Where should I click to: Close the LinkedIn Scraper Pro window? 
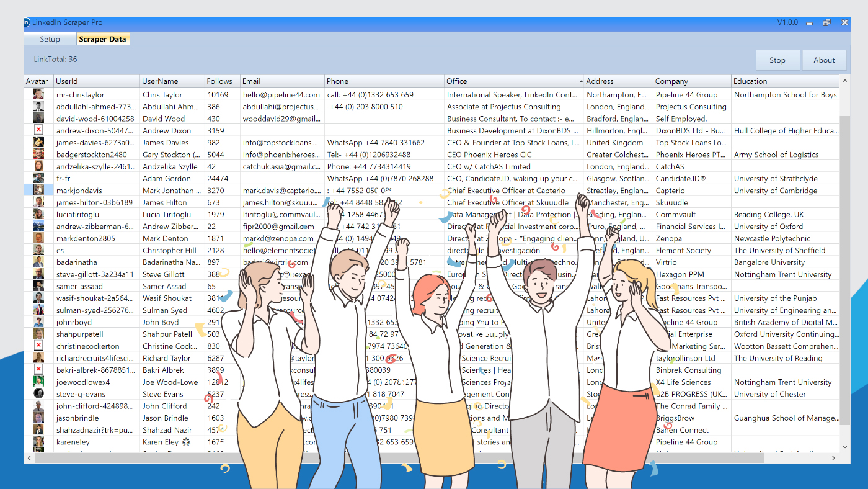pyautogui.click(x=844, y=22)
